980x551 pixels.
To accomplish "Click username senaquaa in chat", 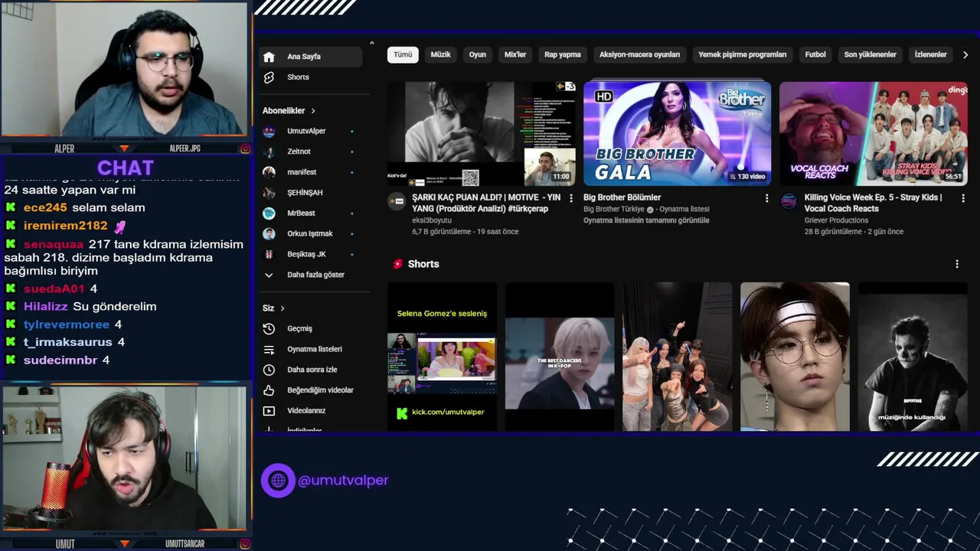I will tap(54, 244).
